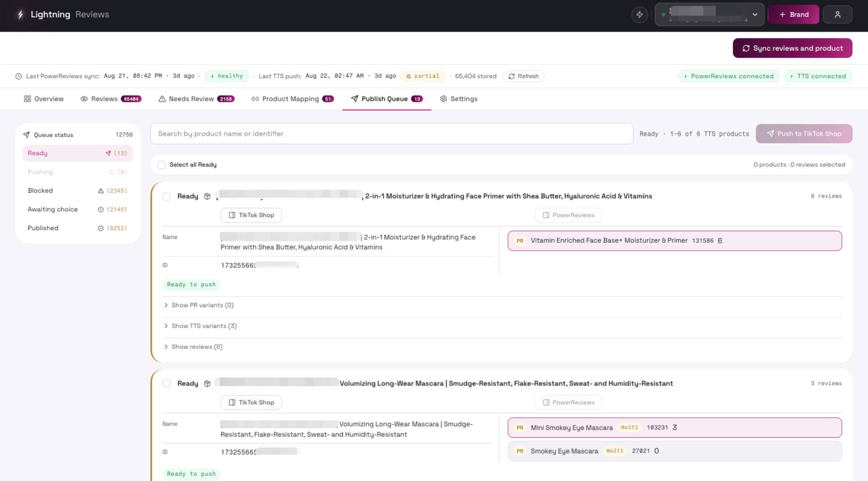The image size is (868, 481).
Task: Click the package icon beside Mascara product title
Action: 207,384
